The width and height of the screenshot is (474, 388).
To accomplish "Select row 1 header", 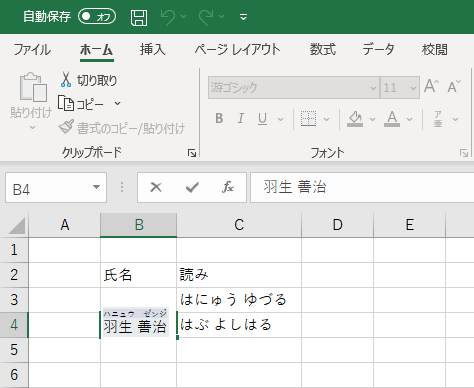I will (14, 250).
